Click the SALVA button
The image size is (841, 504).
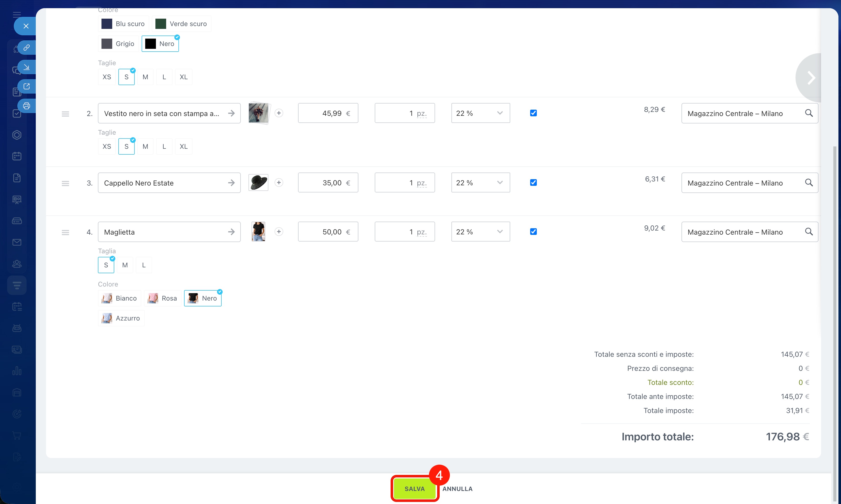point(414,489)
